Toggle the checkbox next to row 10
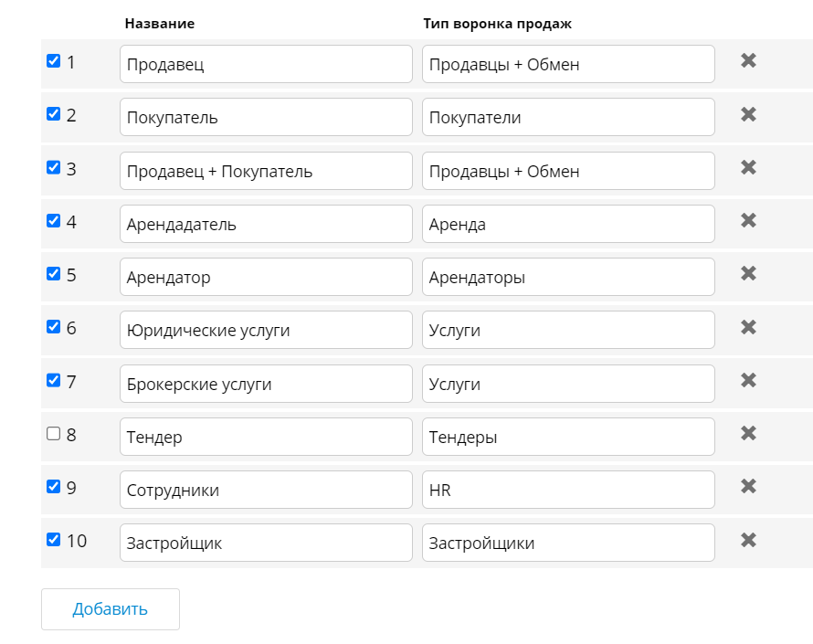813x644 pixels. click(53, 539)
